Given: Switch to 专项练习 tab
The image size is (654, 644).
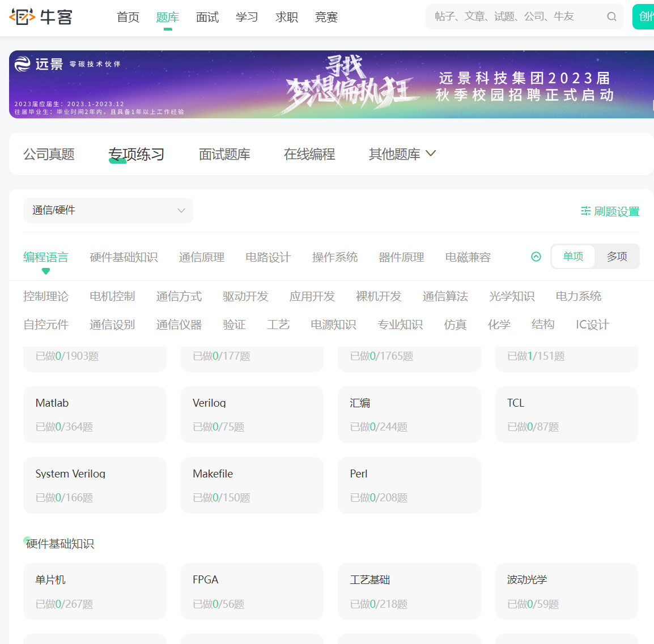Looking at the screenshot, I should click(136, 154).
